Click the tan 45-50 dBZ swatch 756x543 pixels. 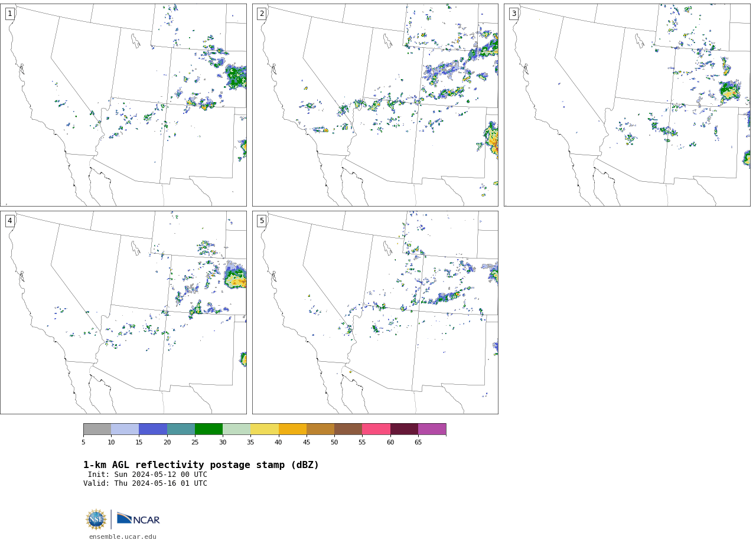point(320,429)
